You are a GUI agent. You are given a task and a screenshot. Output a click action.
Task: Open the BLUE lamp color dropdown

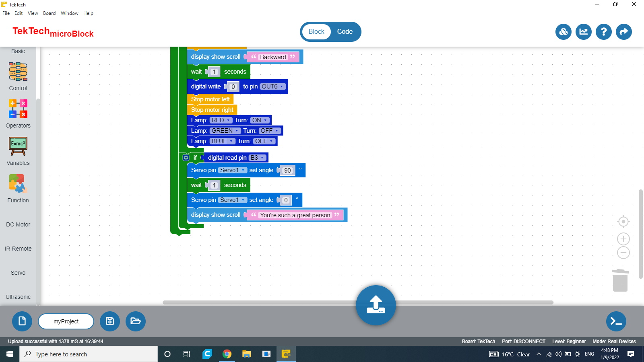coord(222,141)
